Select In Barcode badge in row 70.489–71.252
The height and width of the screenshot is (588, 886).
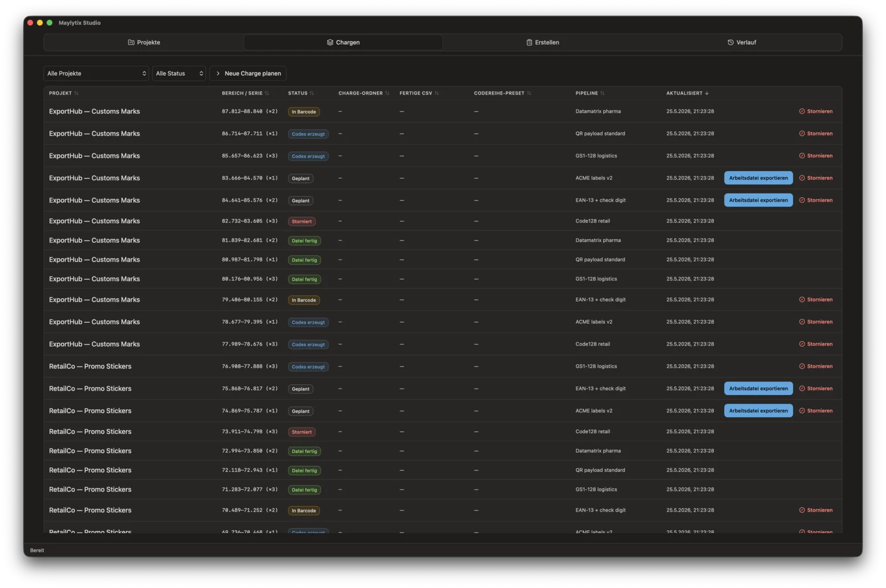tap(303, 510)
